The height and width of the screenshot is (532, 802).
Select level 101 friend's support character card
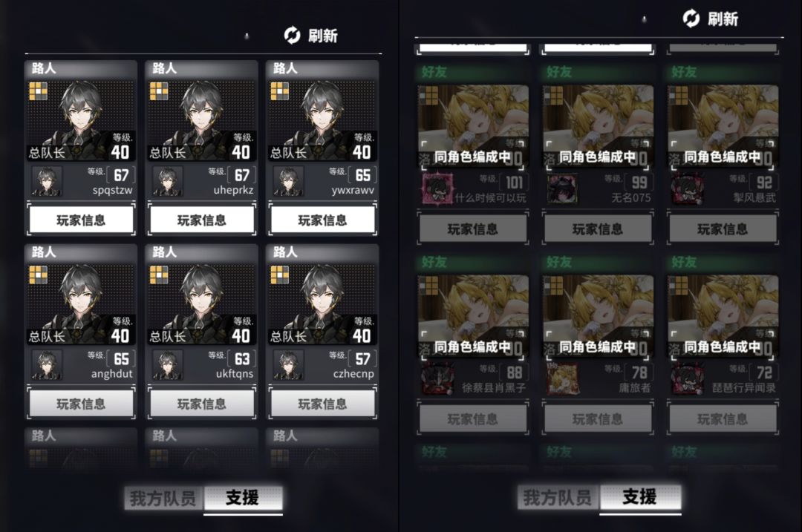473,127
